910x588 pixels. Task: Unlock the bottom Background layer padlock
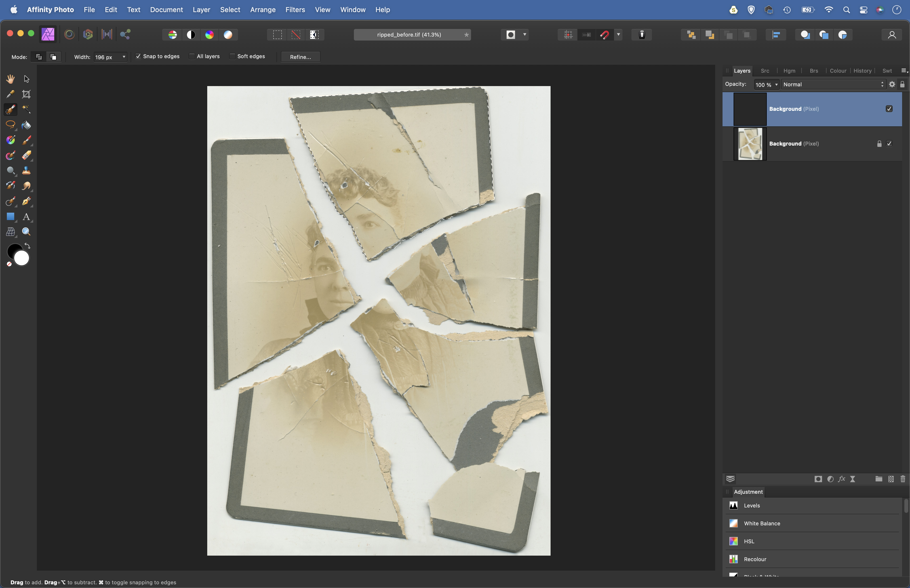tap(879, 143)
